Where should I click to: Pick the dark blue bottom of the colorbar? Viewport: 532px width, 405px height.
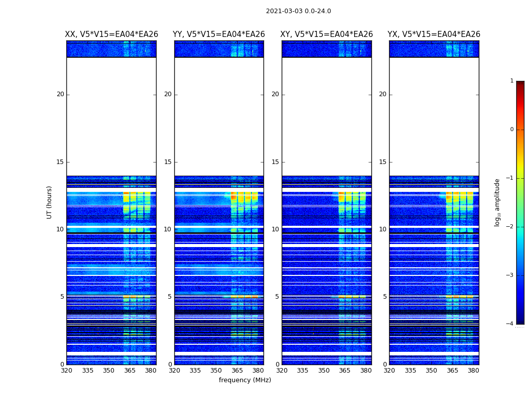coord(520,320)
